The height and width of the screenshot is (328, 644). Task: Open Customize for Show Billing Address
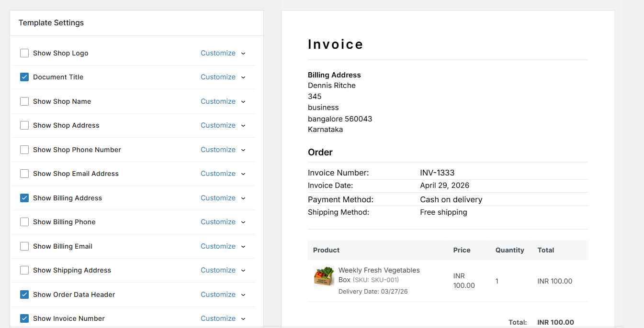(218, 198)
